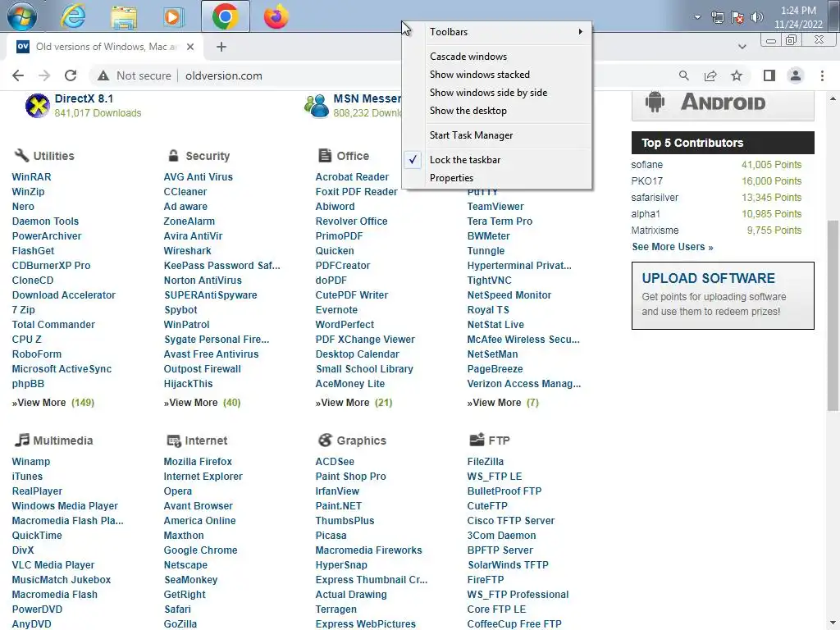Choose Cascade windows
This screenshot has height=630, width=840.
click(497, 57)
